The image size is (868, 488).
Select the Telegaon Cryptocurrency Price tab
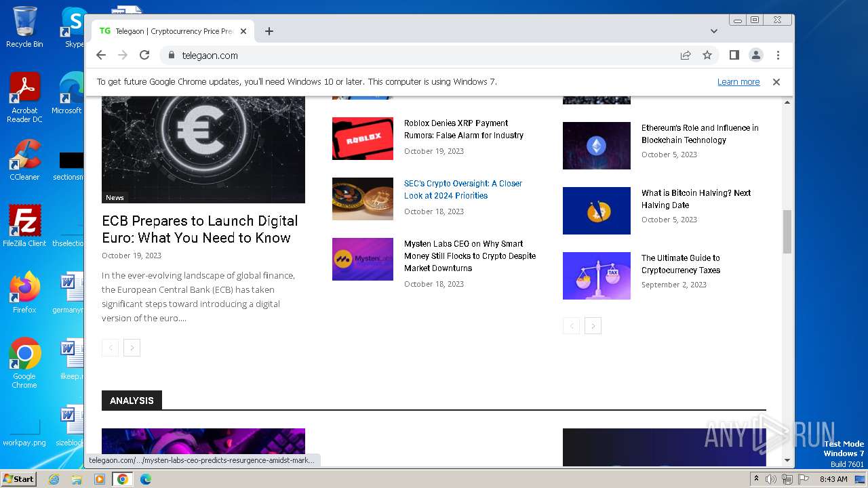click(173, 31)
